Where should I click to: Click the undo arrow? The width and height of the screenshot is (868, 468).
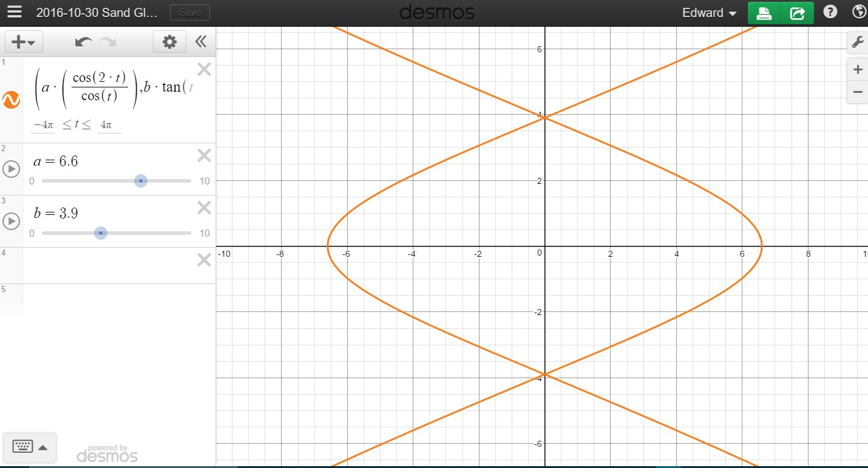[84, 41]
